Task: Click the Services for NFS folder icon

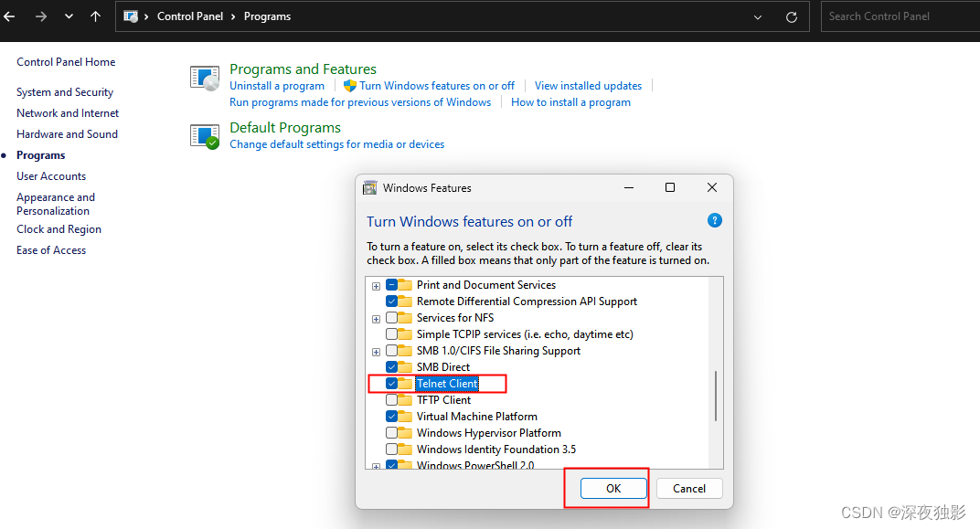Action: [406, 318]
